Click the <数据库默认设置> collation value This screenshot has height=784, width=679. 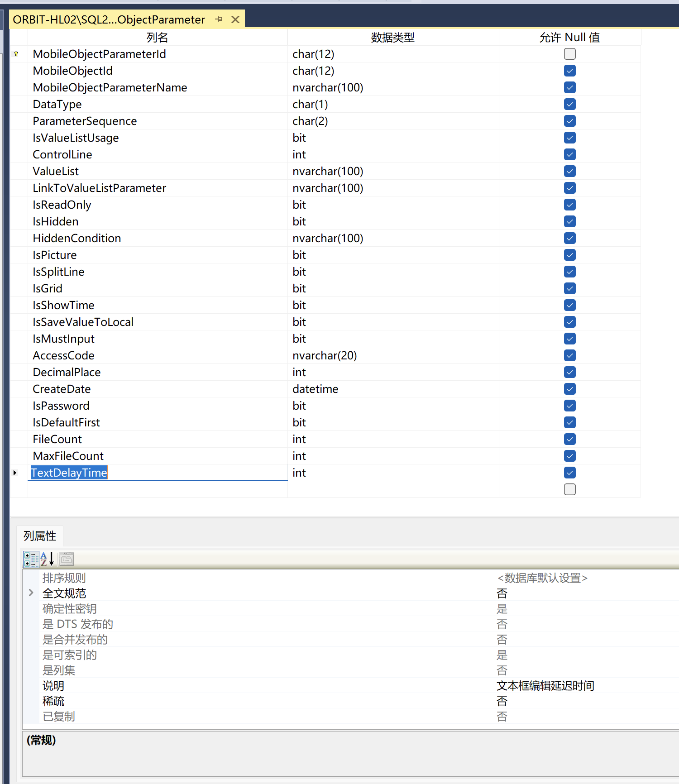point(542,578)
